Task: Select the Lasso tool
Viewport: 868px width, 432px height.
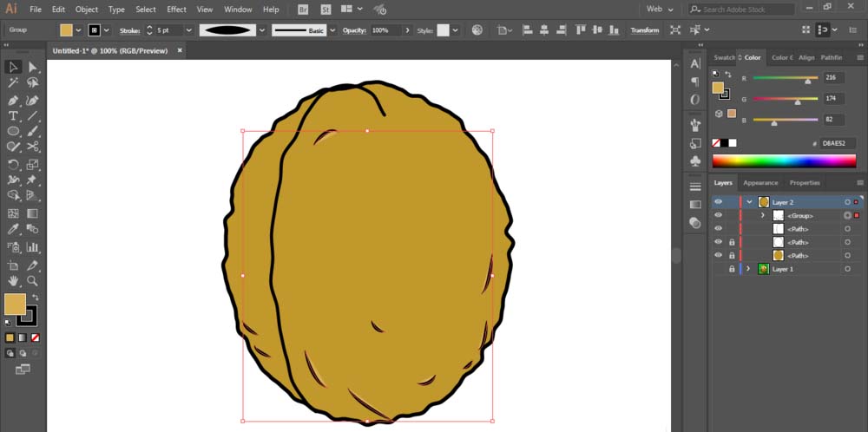Action: point(33,83)
